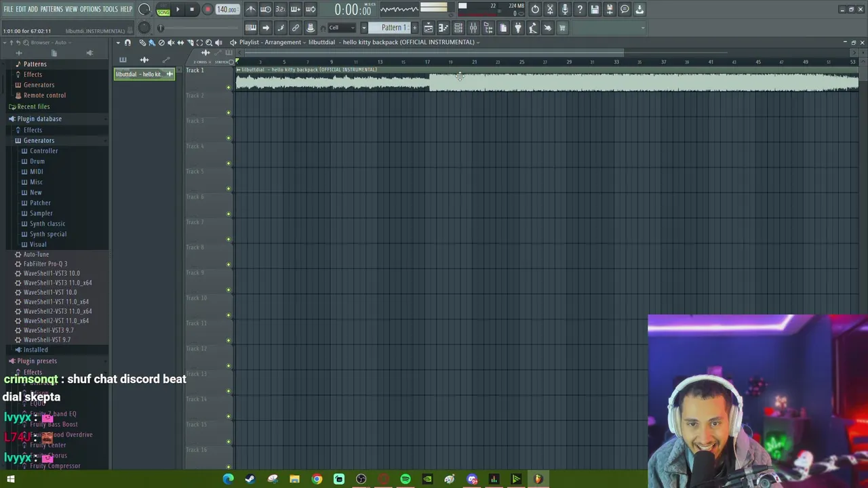The image size is (868, 488).
Task: Click the undo history circular arrow icon
Action: point(535,9)
